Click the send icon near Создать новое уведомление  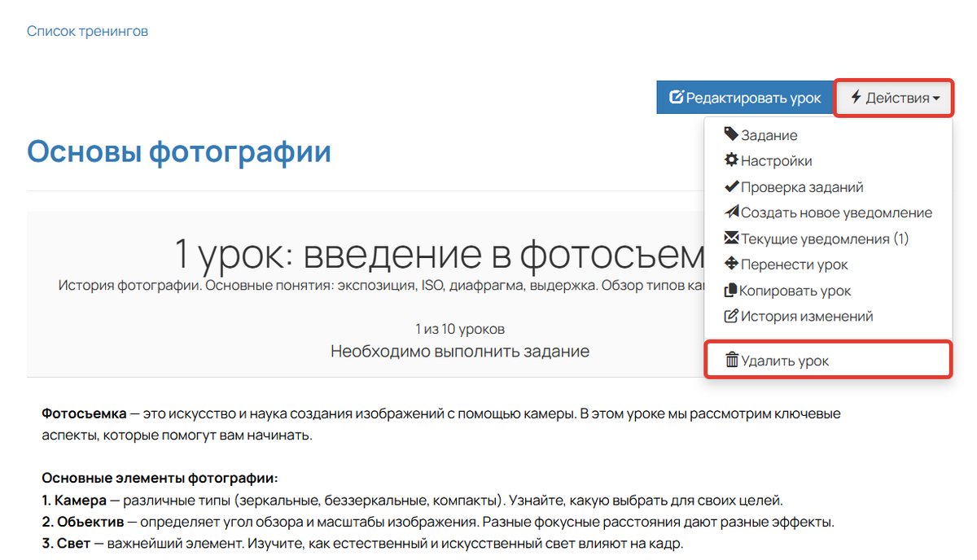(733, 212)
